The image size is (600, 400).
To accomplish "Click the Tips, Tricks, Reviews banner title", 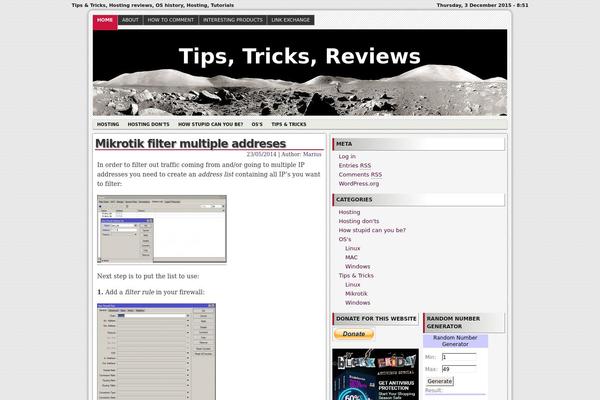I will tap(300, 56).
